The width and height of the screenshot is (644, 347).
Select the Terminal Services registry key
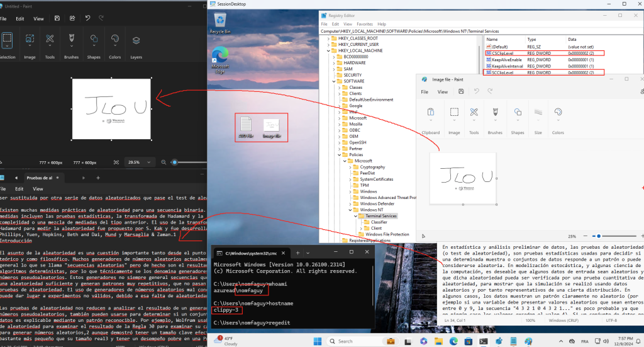[381, 216]
